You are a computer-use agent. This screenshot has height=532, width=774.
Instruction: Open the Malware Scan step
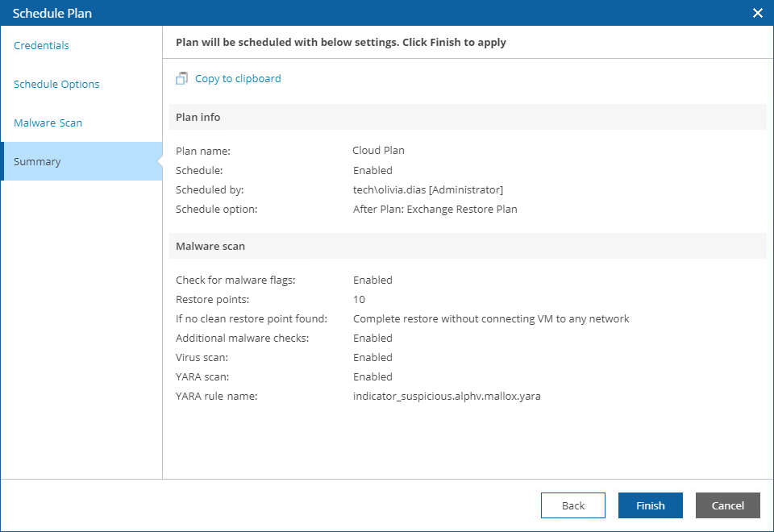pyautogui.click(x=48, y=123)
